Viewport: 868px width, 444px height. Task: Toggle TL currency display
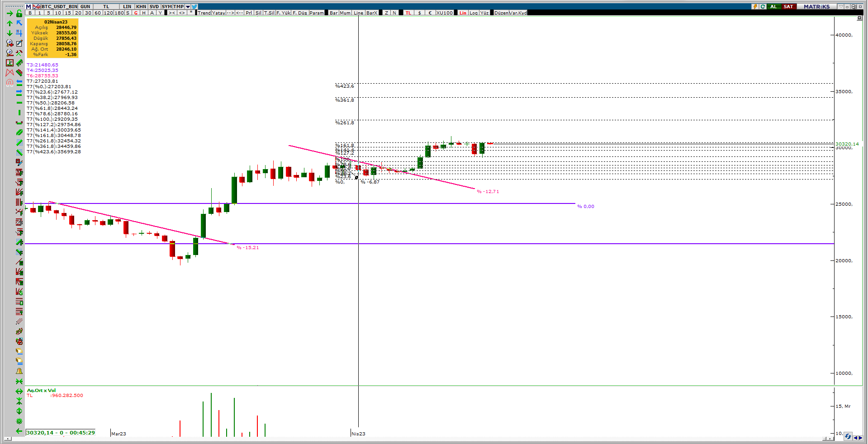coord(408,13)
